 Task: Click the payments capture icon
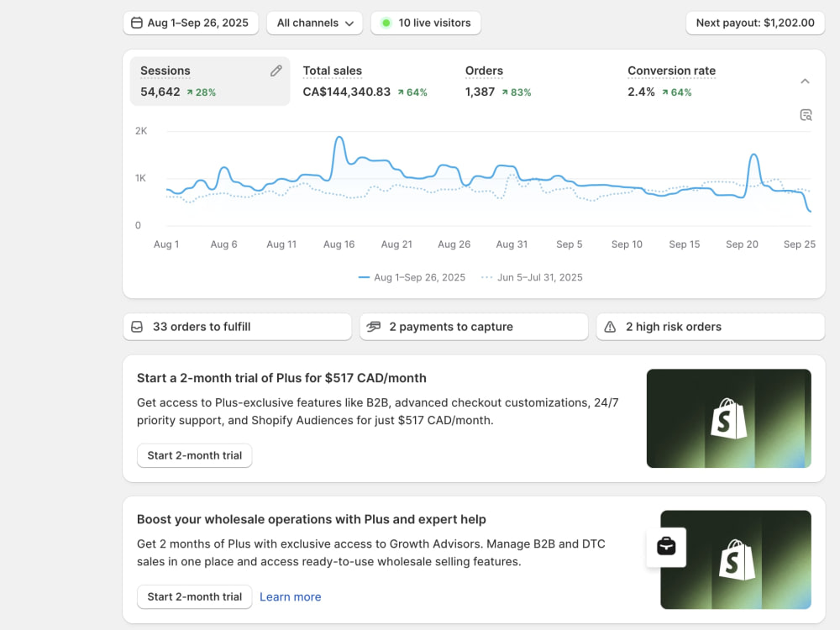(x=374, y=326)
